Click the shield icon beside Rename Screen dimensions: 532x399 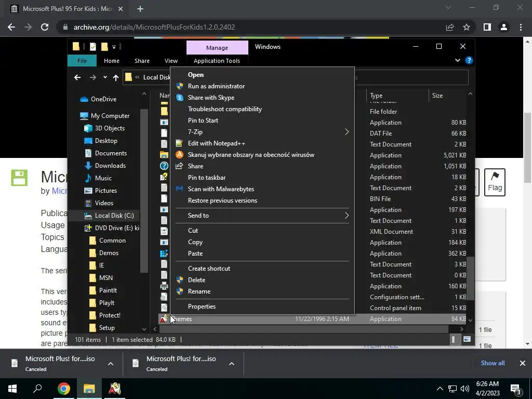point(179,291)
